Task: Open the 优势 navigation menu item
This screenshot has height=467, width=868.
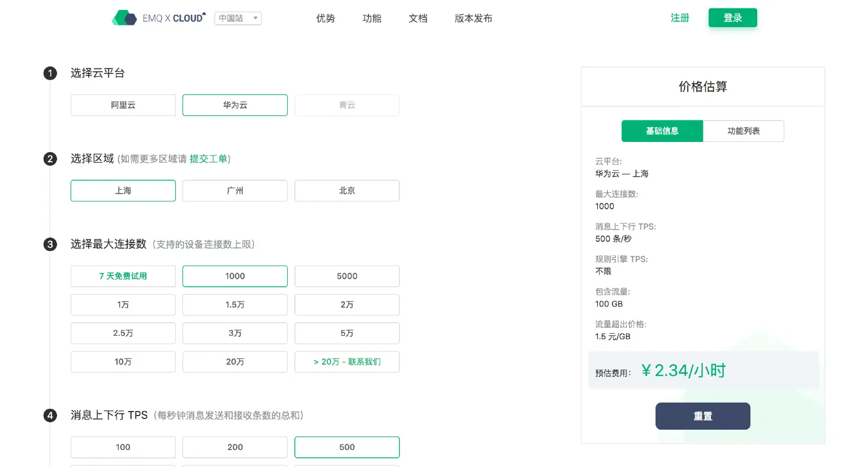Action: click(325, 18)
